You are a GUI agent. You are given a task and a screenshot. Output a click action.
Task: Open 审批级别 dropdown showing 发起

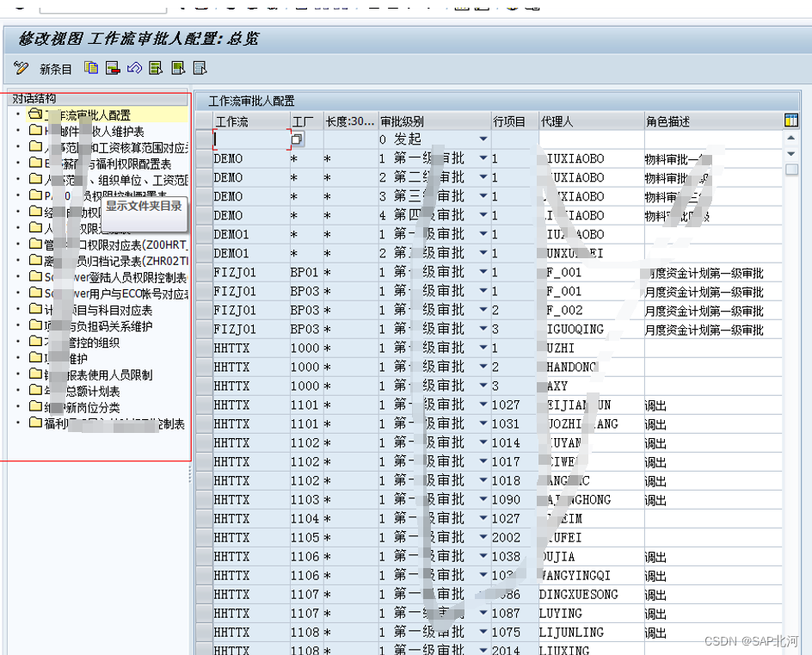click(x=483, y=139)
